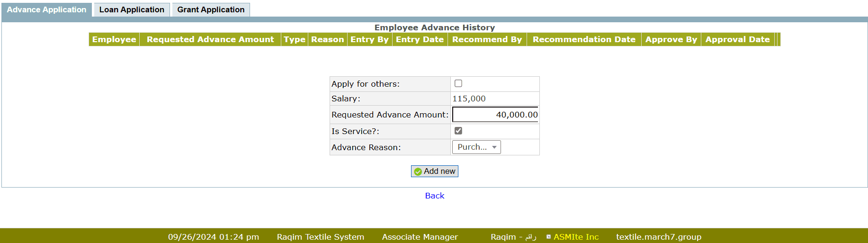Image resolution: width=868 pixels, height=243 pixels.
Task: Select the Approve By column header
Action: (x=671, y=39)
